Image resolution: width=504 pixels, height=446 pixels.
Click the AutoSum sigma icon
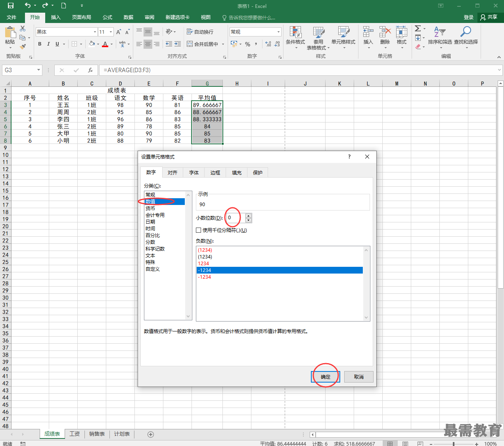[418, 29]
